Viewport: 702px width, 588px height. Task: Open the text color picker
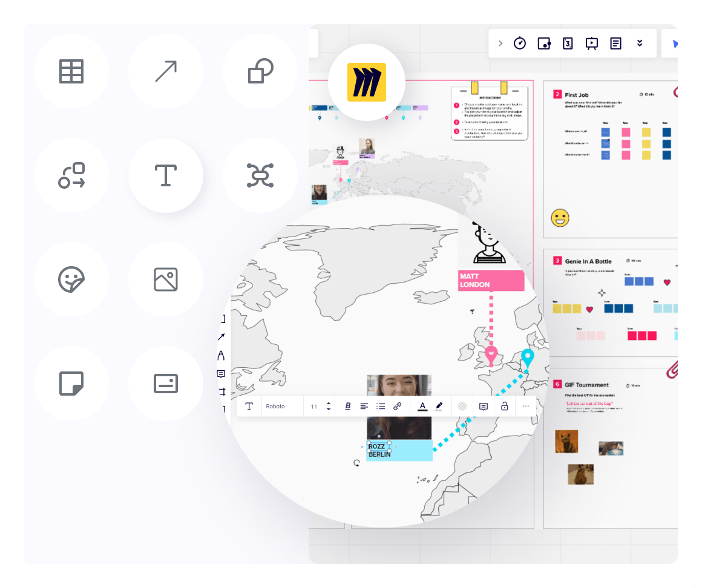[422, 407]
